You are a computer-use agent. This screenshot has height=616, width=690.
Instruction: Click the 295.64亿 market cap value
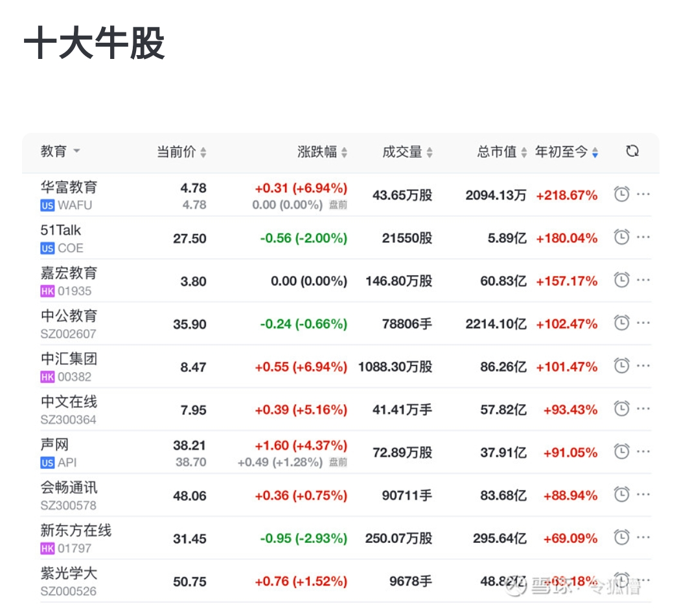tap(500, 538)
